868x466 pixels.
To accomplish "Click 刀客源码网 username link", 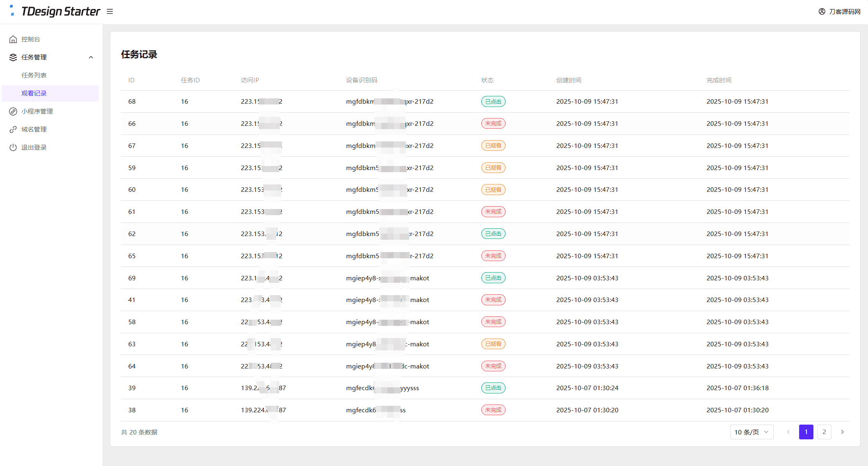I will pyautogui.click(x=845, y=11).
